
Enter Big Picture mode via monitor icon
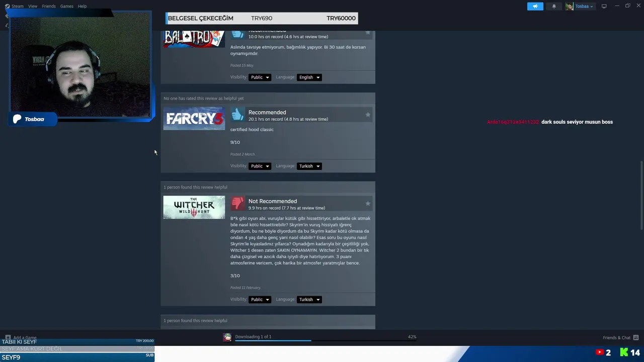[604, 6]
